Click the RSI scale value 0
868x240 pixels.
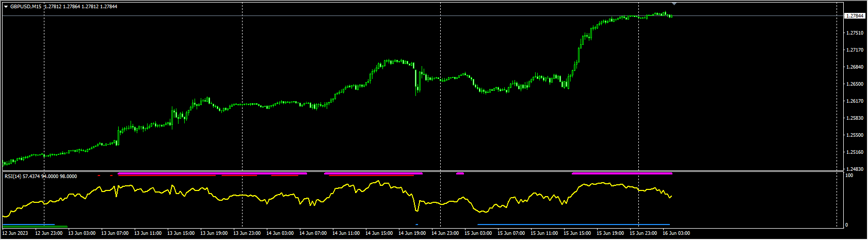(x=846, y=225)
